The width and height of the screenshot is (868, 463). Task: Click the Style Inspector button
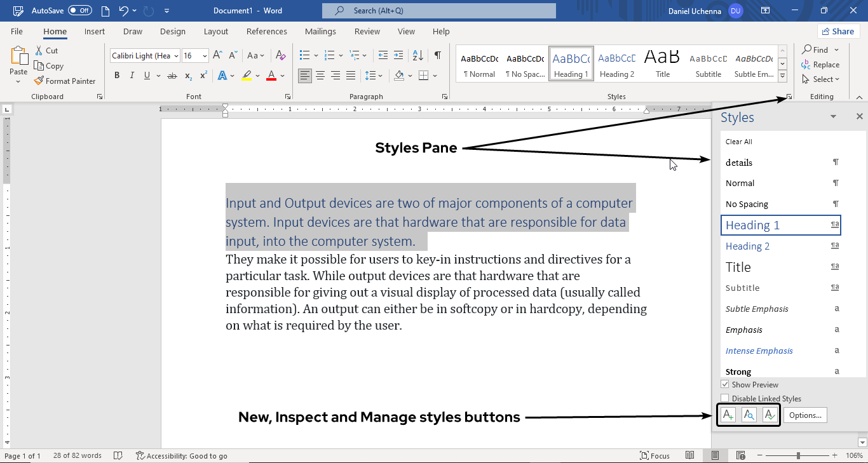749,414
